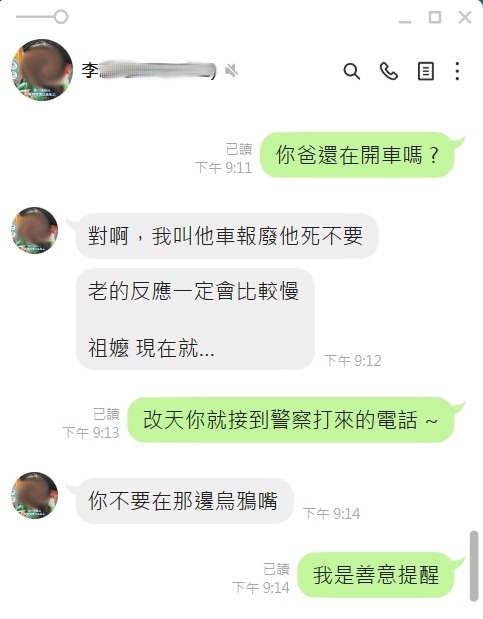
Task: Select the bubble 改天你就接到警察打來的電話
Action: pyautogui.click(x=291, y=420)
